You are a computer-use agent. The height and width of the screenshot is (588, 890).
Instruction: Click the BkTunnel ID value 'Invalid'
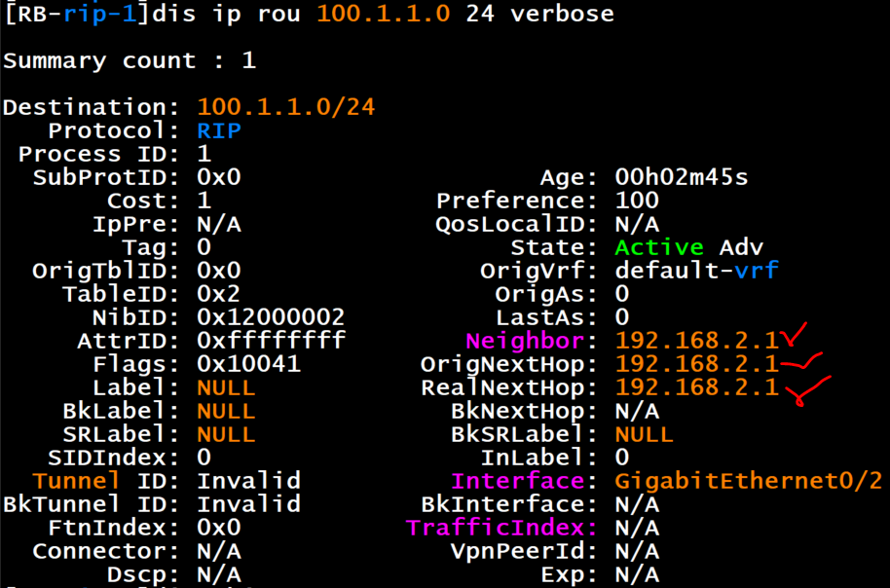pyautogui.click(x=248, y=503)
